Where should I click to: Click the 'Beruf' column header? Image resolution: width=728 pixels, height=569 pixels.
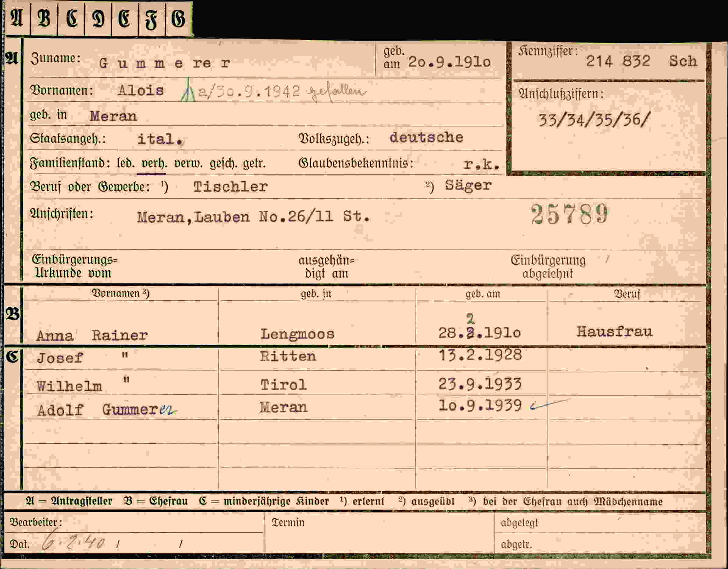[x=627, y=294]
